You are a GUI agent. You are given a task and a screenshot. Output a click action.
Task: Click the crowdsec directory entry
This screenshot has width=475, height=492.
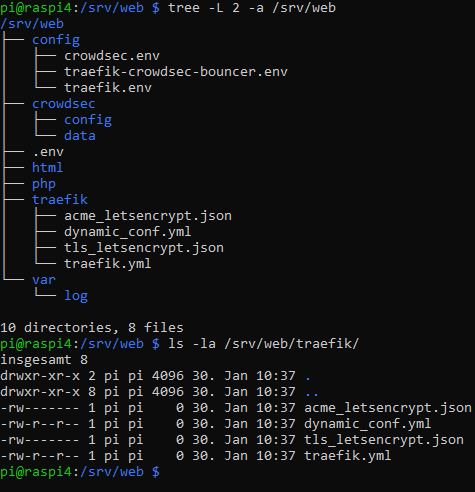pos(63,104)
